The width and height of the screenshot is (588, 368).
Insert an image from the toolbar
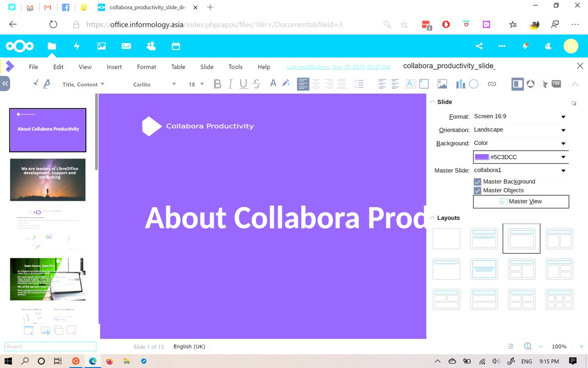pos(442,84)
